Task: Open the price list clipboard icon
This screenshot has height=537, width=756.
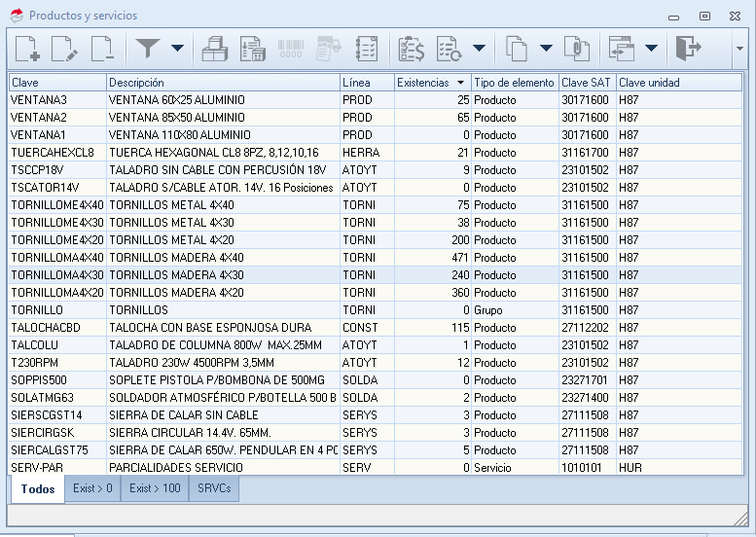Action: tap(411, 49)
